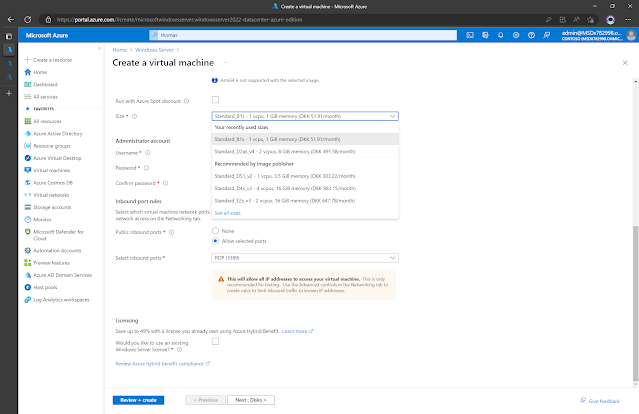This screenshot has height=414, width=639.
Task: Open Cloud Shell icon in Azure header
Action: click(470, 35)
